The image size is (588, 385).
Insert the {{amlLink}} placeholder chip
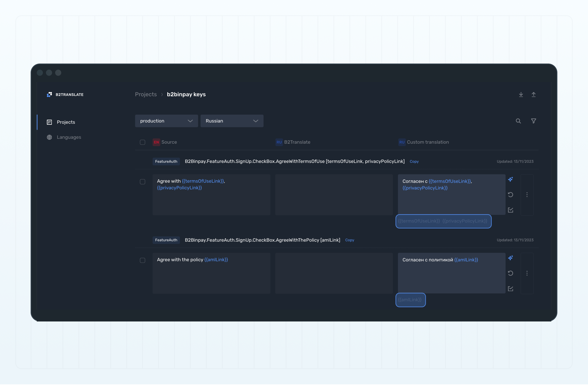[x=410, y=300]
